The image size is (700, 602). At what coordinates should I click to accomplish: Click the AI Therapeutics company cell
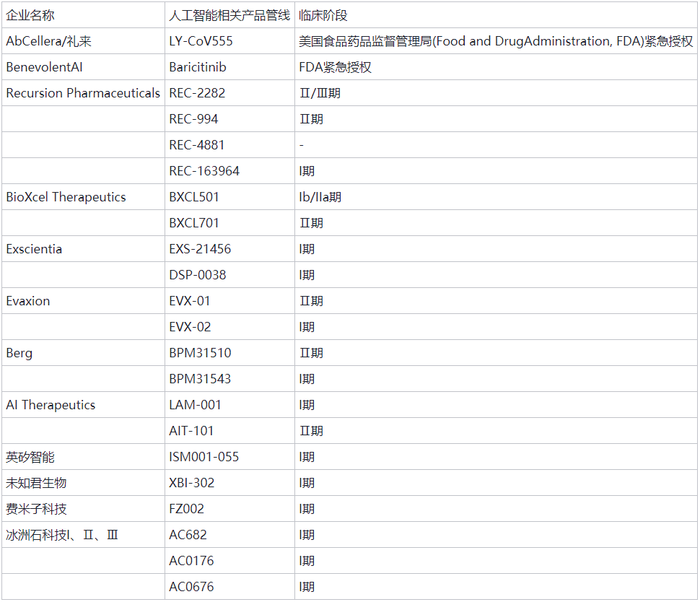coord(51,405)
